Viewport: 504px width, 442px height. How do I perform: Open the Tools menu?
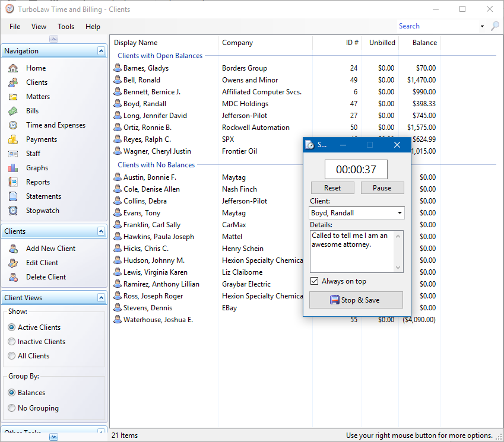pyautogui.click(x=66, y=27)
